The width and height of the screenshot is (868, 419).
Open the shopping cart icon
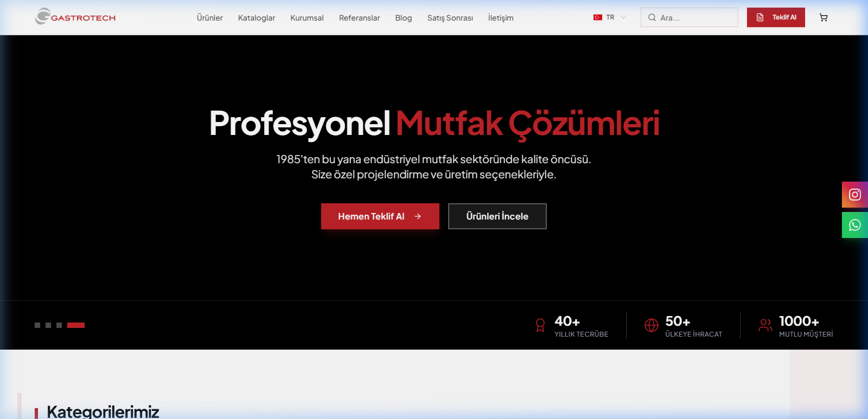pyautogui.click(x=824, y=18)
